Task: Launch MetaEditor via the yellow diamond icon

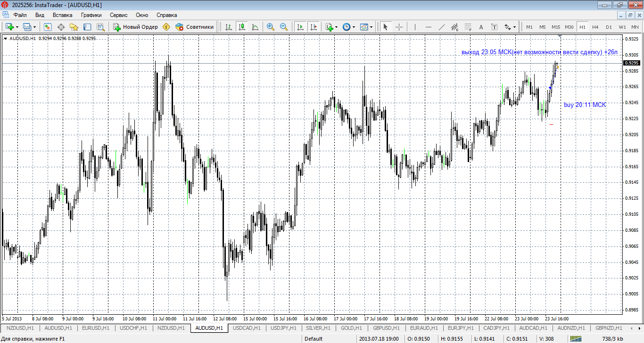Action: (x=166, y=27)
